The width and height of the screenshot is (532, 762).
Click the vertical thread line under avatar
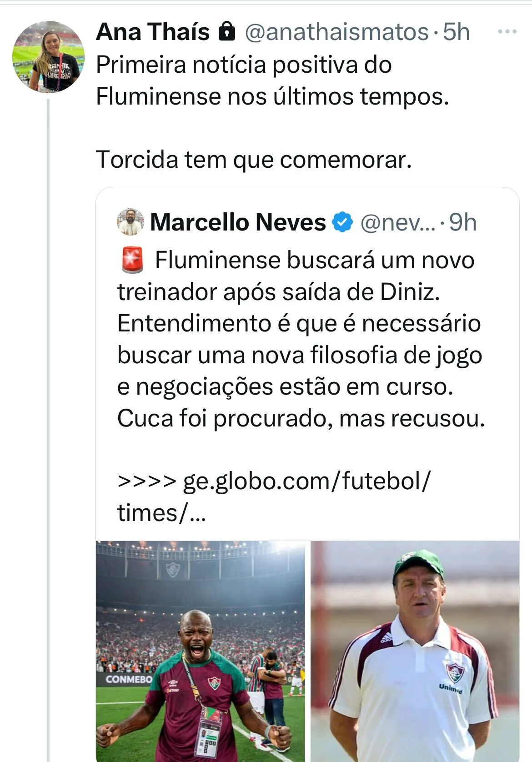tap(48, 409)
